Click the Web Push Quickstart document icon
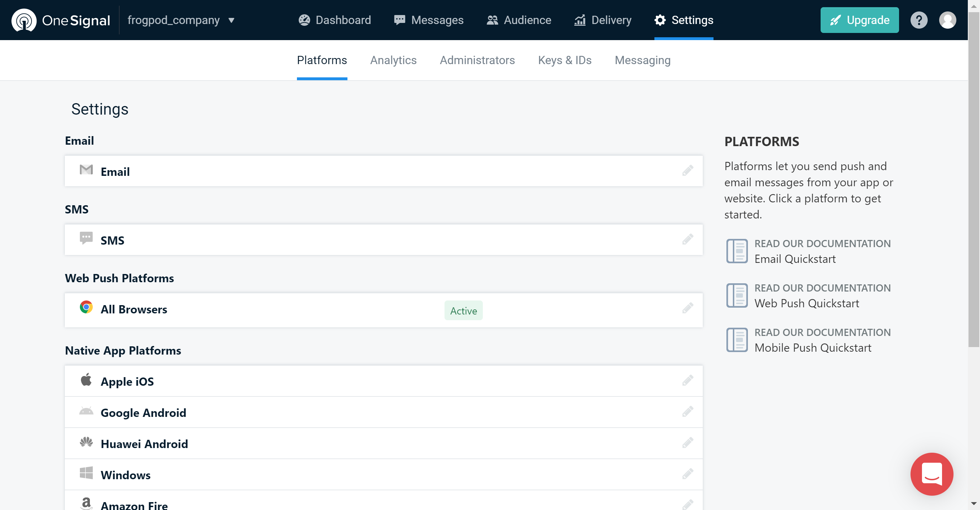 tap(737, 295)
